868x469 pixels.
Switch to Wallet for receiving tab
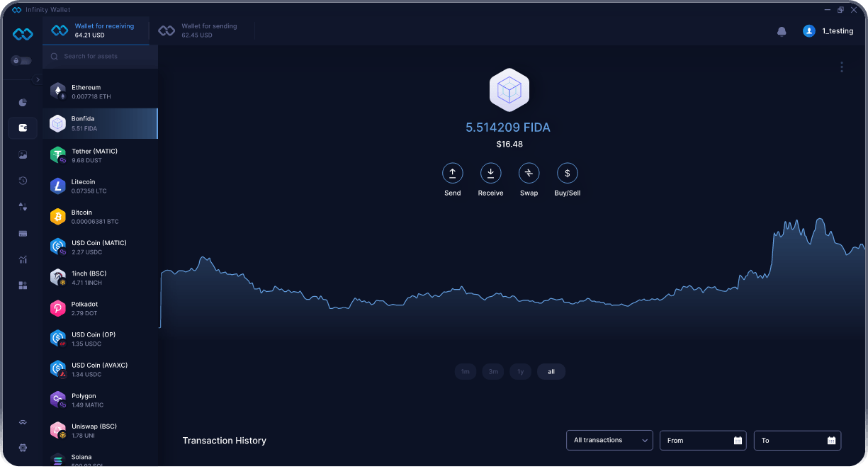click(96, 30)
